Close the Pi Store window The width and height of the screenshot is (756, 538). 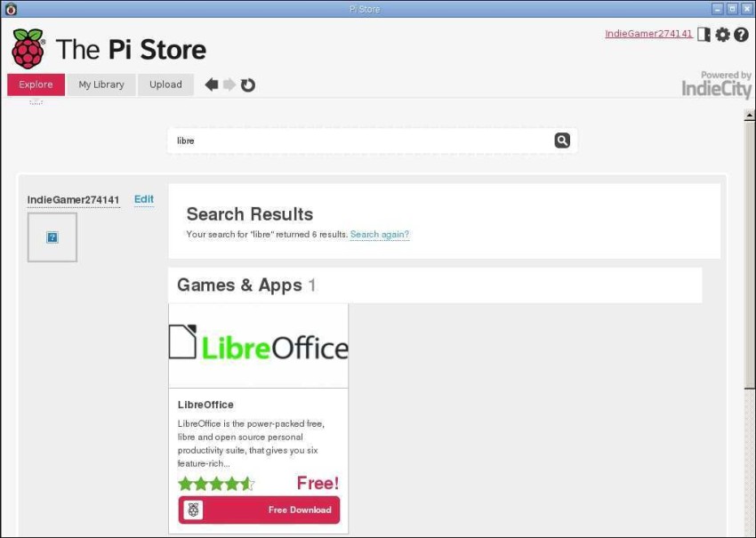[x=746, y=9]
